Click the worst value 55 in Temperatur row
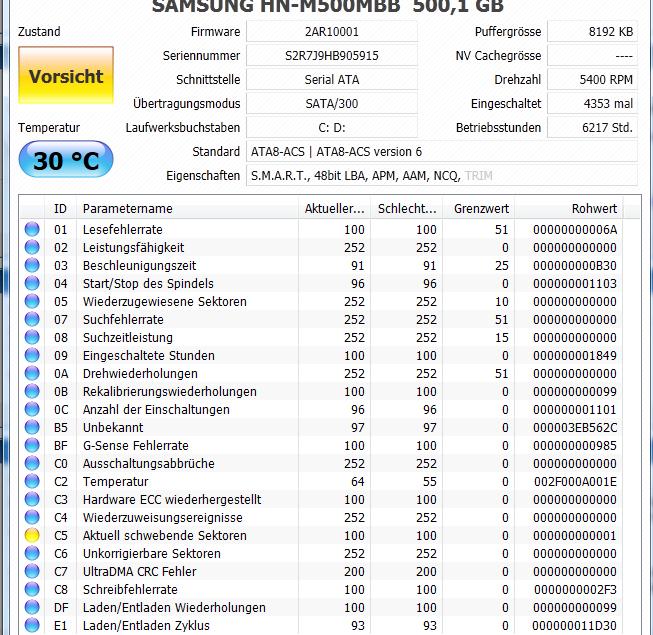The image size is (653, 635). [x=429, y=482]
